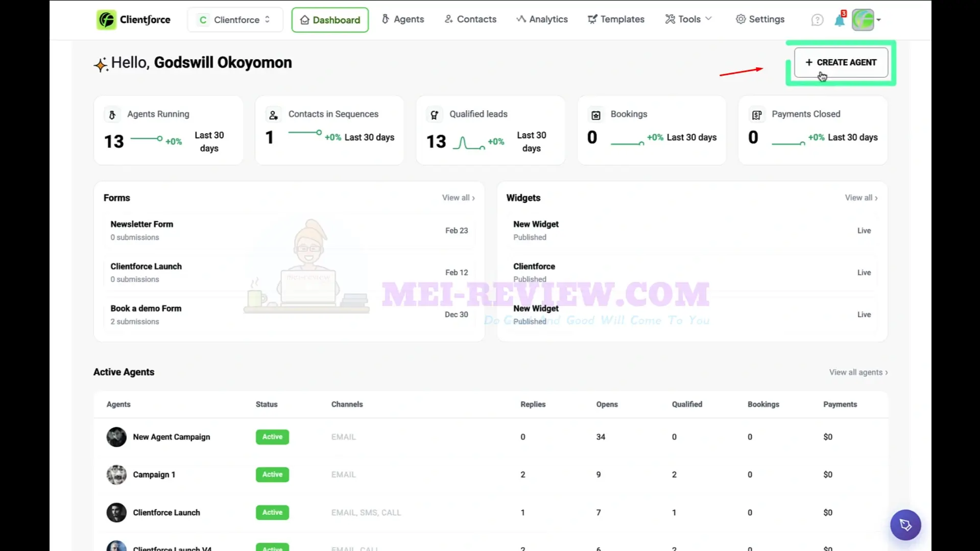Open the chat widget bubble icon

click(x=905, y=524)
